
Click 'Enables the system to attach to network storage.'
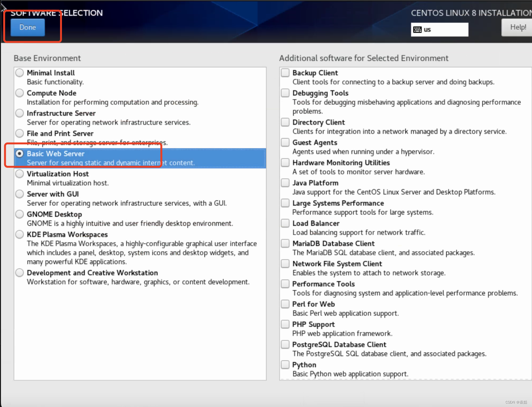click(369, 273)
